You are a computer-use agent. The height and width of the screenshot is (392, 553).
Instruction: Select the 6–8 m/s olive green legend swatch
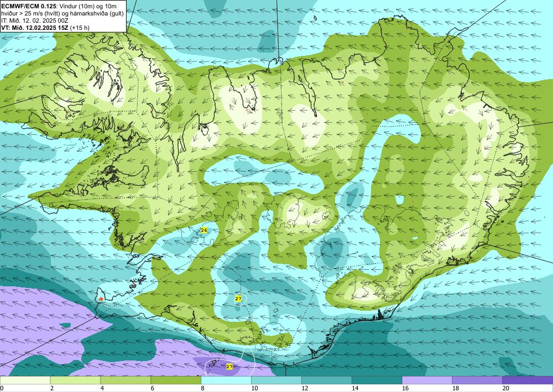point(176,380)
